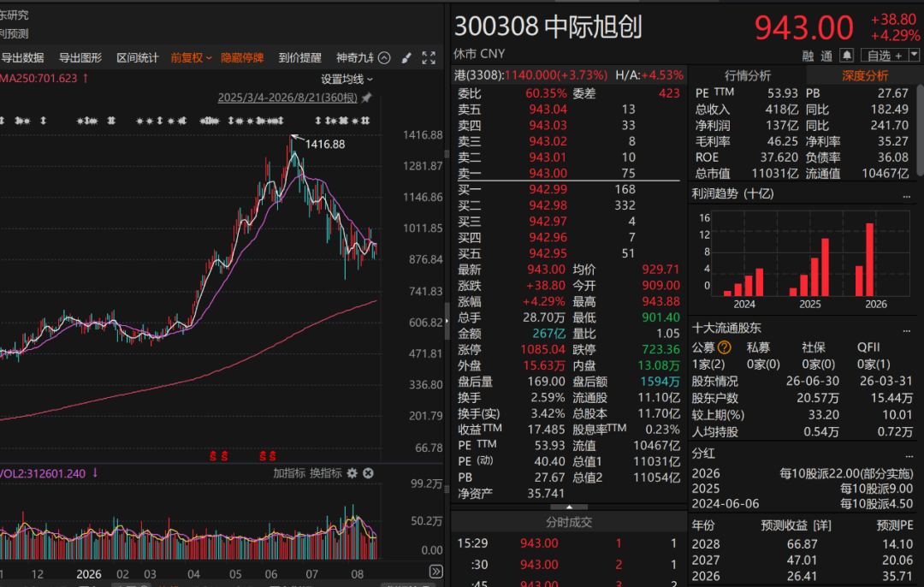Switch to 深度分析 tab
The width and height of the screenshot is (924, 587).
tap(864, 75)
